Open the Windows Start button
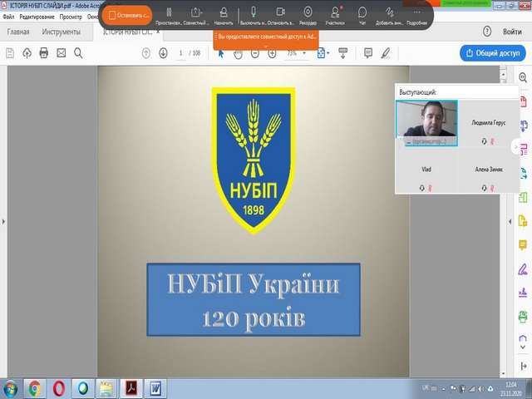Image resolution: width=532 pixels, height=399 pixels. 10,389
